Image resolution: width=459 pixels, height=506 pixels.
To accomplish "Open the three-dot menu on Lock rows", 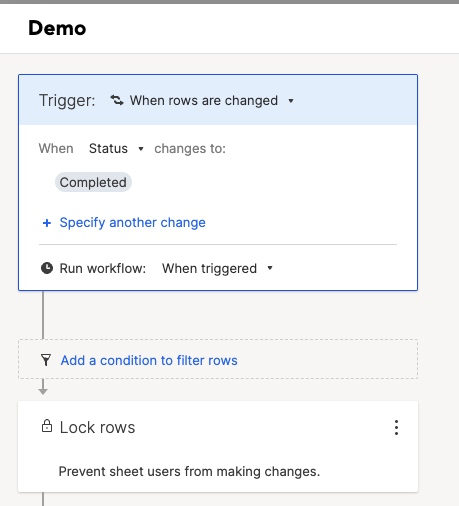I will (396, 427).
